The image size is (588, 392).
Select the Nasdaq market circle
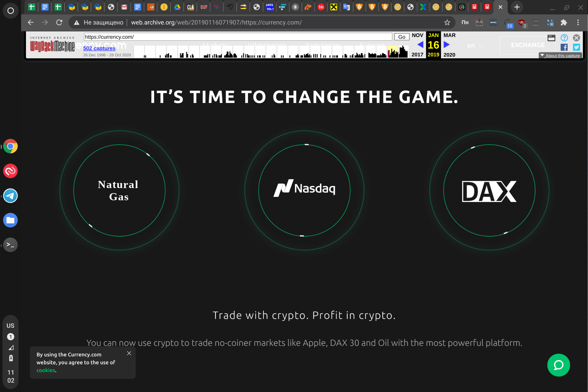(304, 190)
